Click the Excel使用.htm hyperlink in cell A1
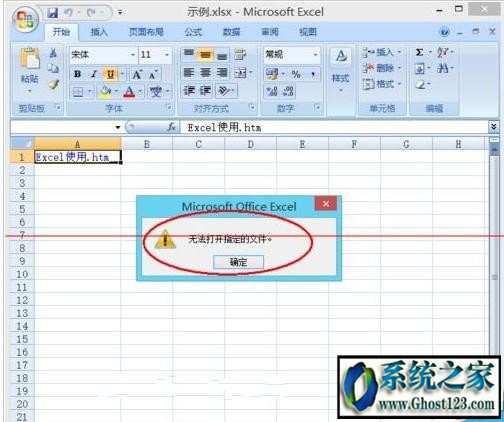 pos(72,157)
